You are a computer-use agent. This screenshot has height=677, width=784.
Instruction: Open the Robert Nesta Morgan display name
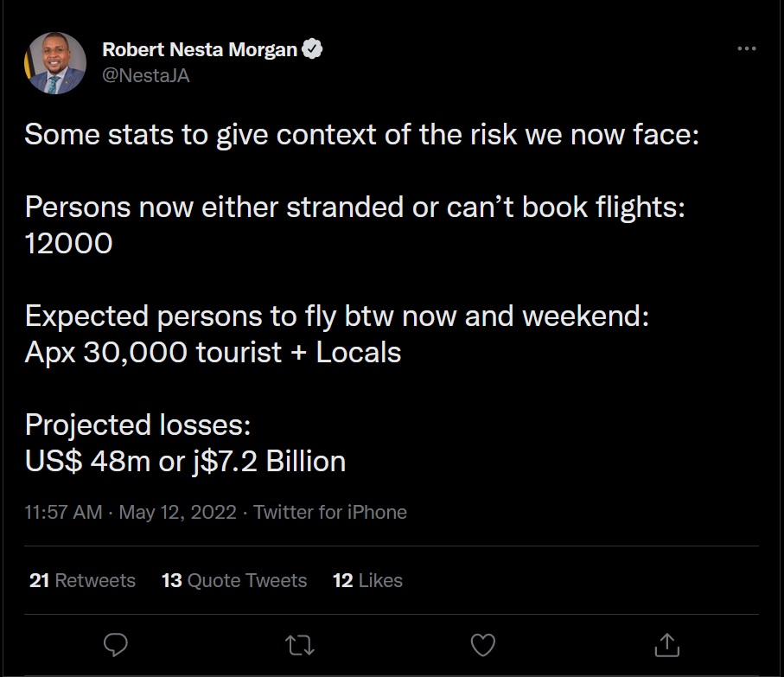[200, 49]
